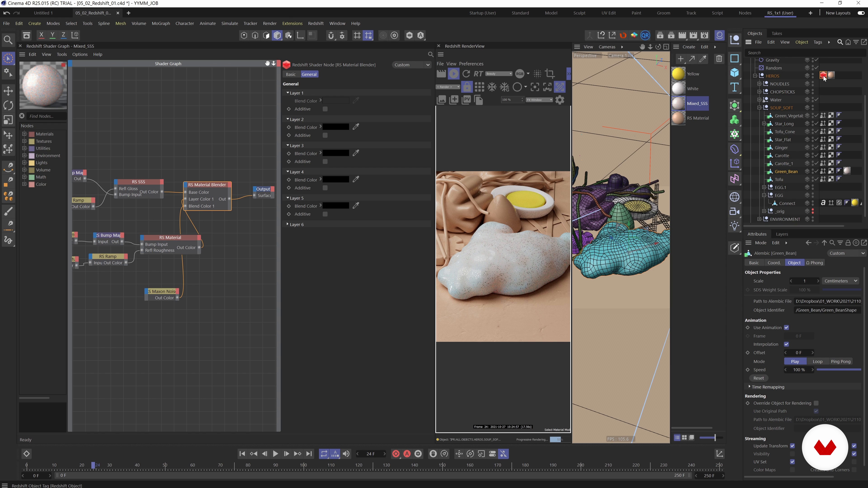Open the Redshift menu
Image resolution: width=868 pixels, height=488 pixels.
click(x=315, y=23)
